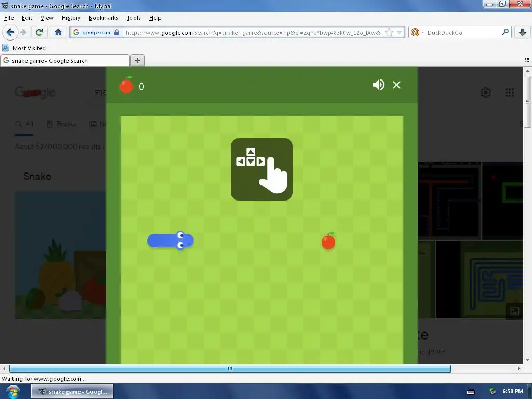Open the browser home page
The image size is (532, 399).
point(58,32)
